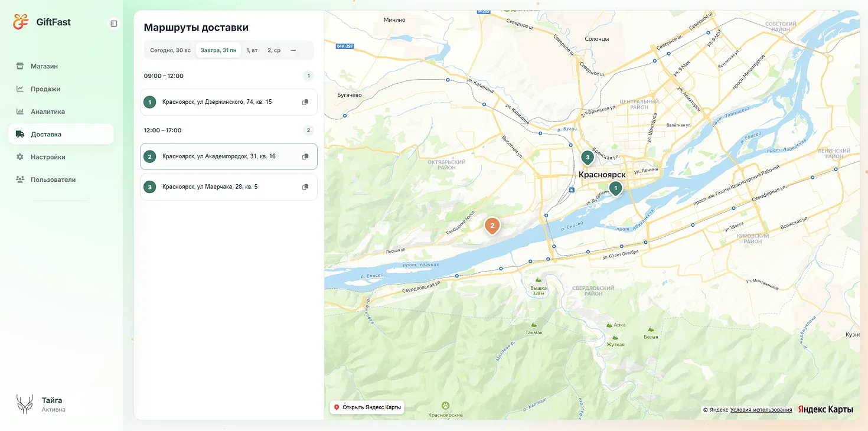Image resolution: width=868 pixels, height=431 pixels.
Task: Switch to the 1, вт date tab
Action: (252, 50)
